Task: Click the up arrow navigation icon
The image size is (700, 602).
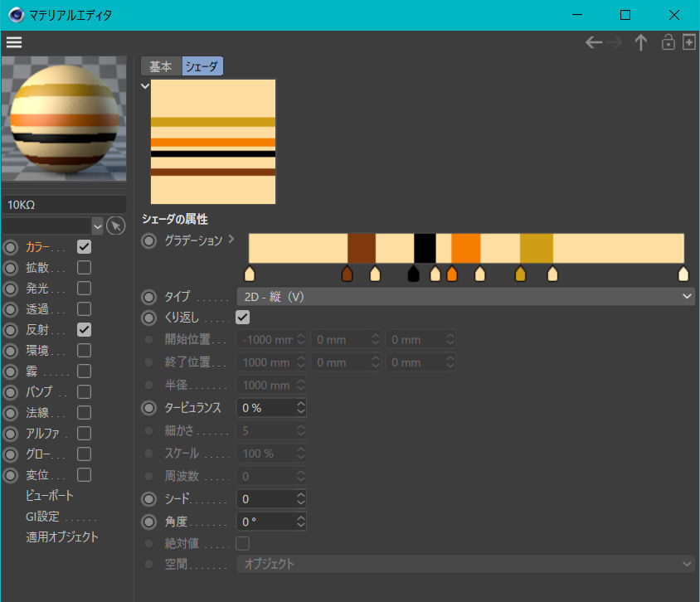Action: pyautogui.click(x=640, y=43)
